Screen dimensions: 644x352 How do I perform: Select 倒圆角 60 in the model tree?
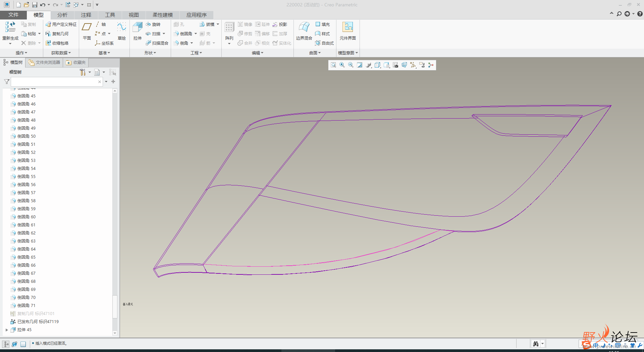[26, 217]
